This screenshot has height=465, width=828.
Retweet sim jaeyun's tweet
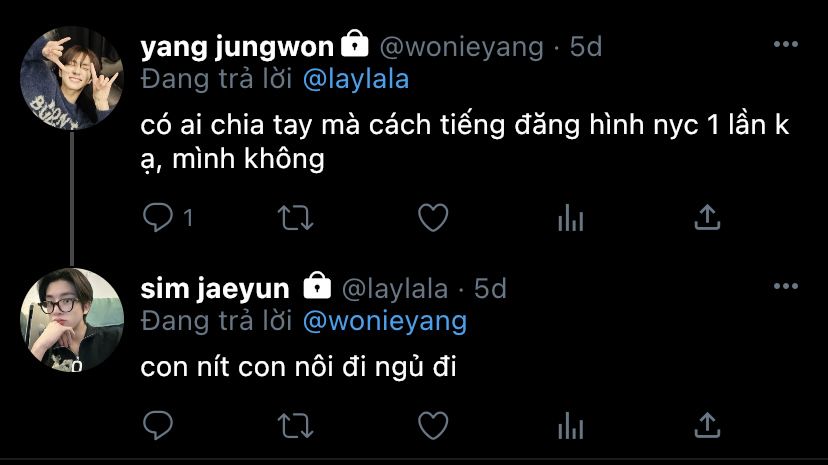296,426
